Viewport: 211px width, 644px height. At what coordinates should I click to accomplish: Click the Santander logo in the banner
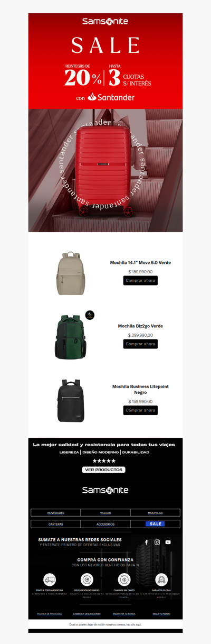(x=111, y=97)
